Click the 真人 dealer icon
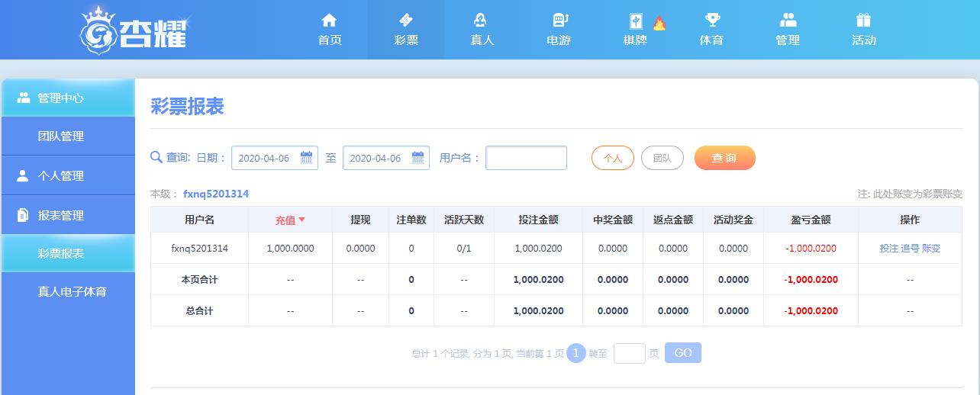 pos(482,20)
